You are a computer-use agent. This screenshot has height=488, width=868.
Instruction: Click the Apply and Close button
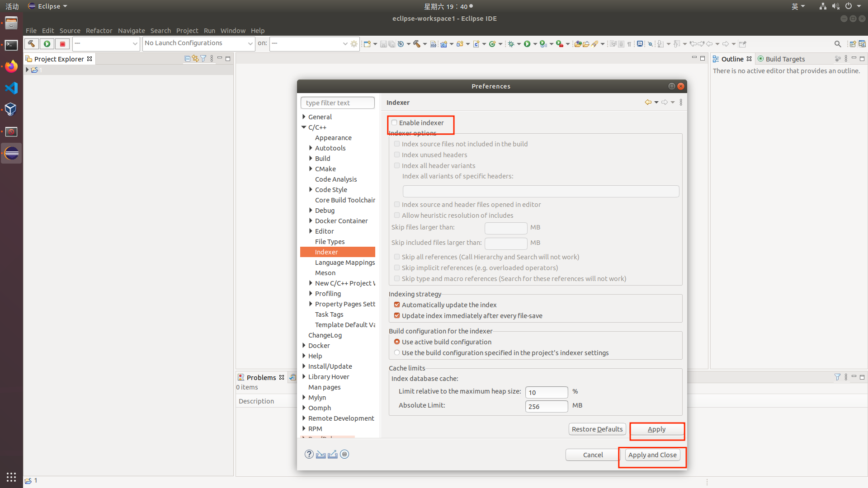point(652,455)
